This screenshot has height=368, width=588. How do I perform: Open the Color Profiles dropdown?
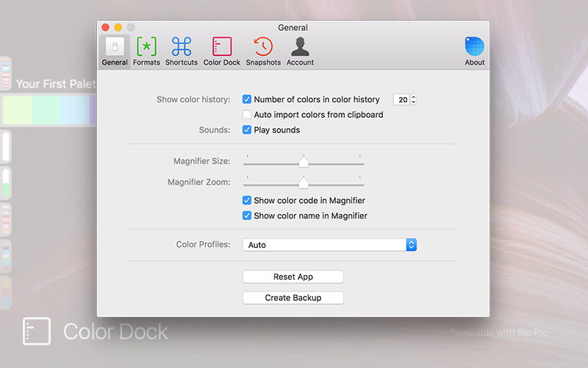tap(329, 244)
